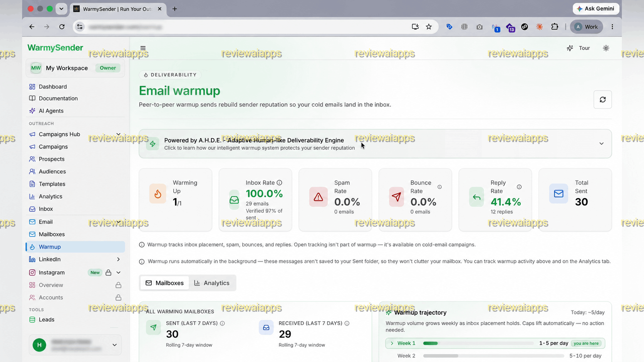Open the Work profile menu
Image resolution: width=644 pixels, height=362 pixels.
(x=586, y=27)
